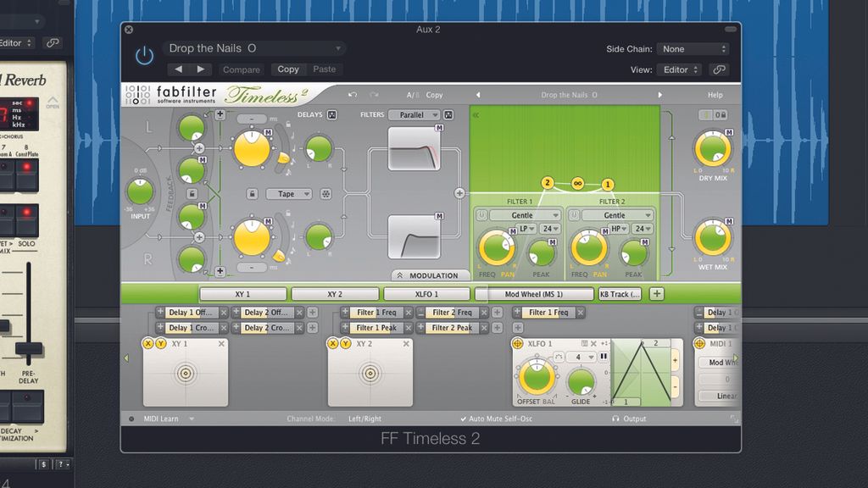Viewport: 868px width, 488px height.
Task: Click the sync icon next to the DELAYS label
Action: point(332,115)
